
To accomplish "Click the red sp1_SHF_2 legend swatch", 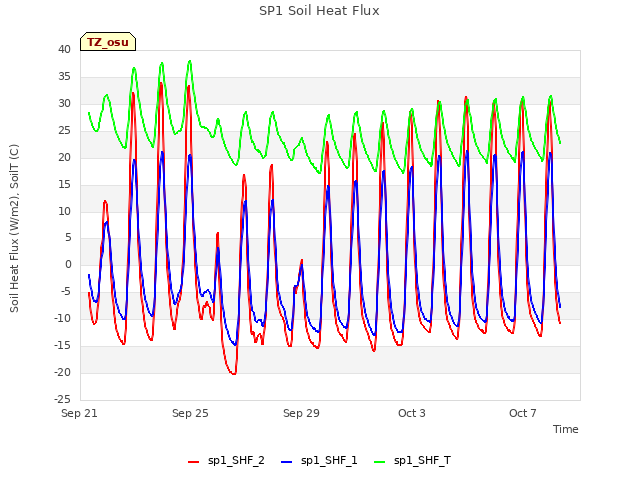I will [193, 462].
